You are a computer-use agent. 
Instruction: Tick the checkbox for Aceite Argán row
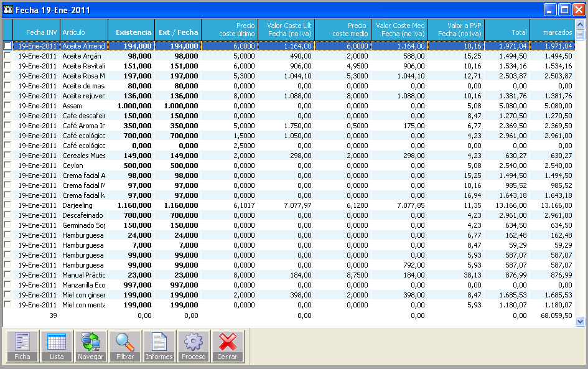7,56
